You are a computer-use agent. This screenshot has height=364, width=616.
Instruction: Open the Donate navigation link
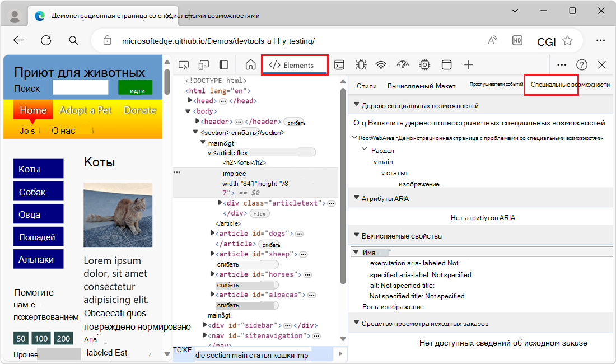pyautogui.click(x=140, y=110)
